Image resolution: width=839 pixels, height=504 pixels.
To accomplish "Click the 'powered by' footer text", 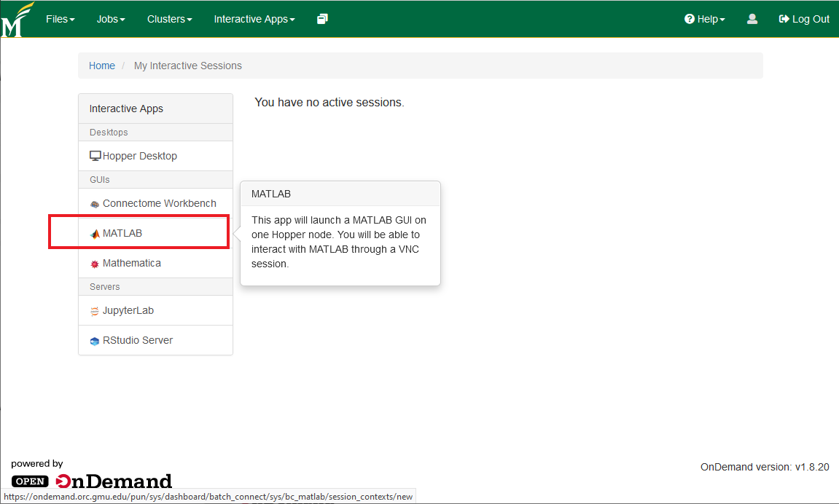I will pos(37,463).
